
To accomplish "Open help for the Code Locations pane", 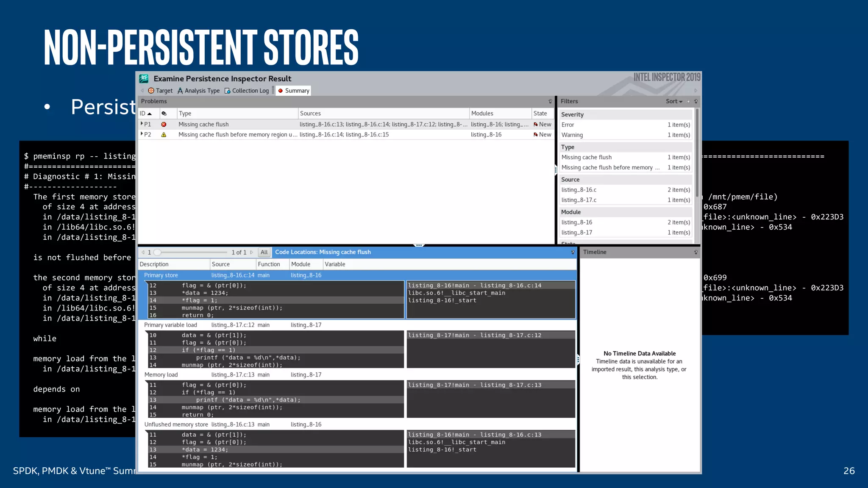I will pyautogui.click(x=573, y=252).
